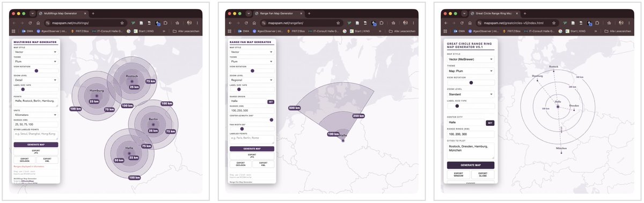Go back in the MultiRings browser window
Image resolution: width=644 pixels, height=203 pixels.
[x=14, y=23]
